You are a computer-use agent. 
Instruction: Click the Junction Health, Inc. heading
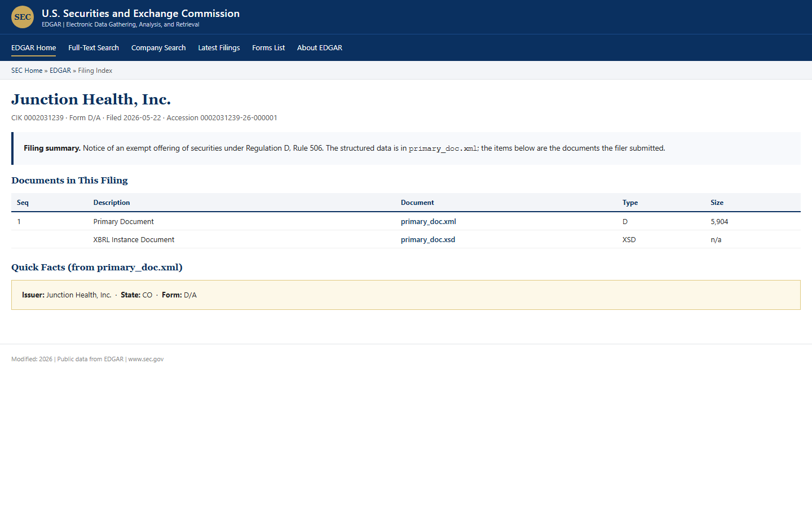click(x=91, y=99)
